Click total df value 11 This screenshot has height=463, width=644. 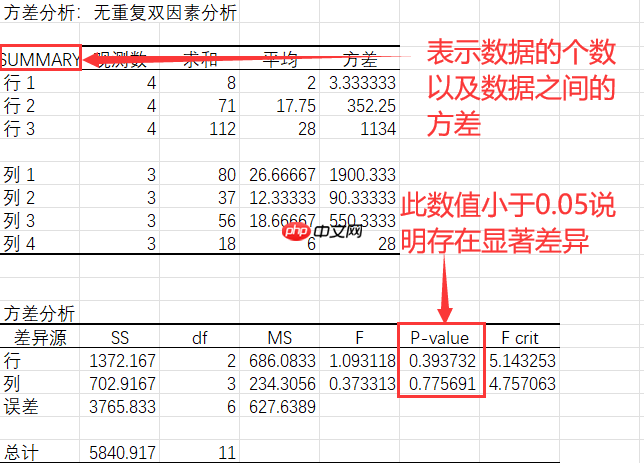coord(227,453)
